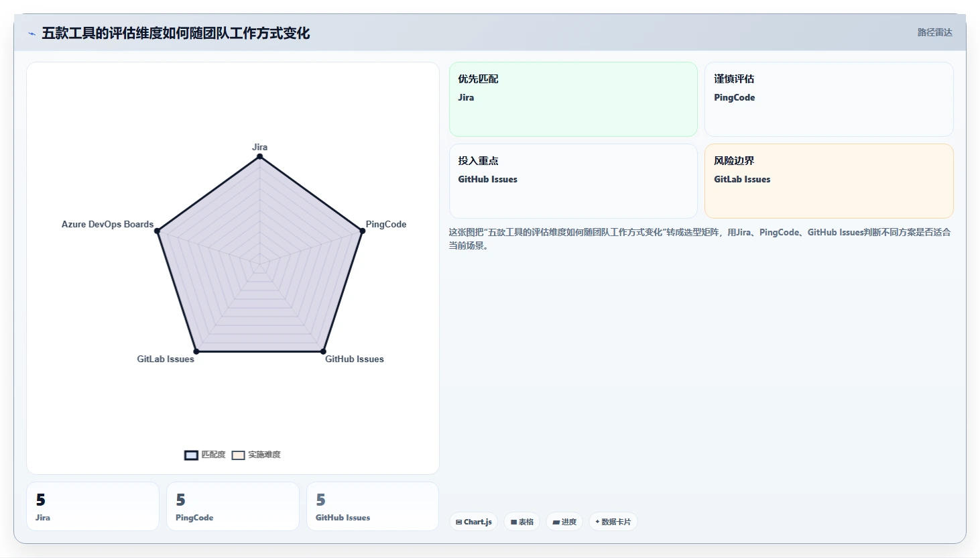Click the PingCode score card showing 5
Viewport: 980px width, 558px height.
pyautogui.click(x=233, y=506)
